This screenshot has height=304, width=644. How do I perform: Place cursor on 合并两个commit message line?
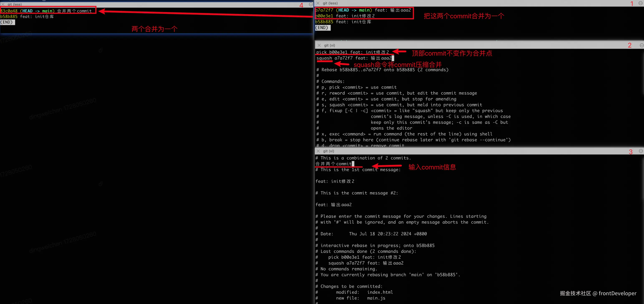pos(334,164)
